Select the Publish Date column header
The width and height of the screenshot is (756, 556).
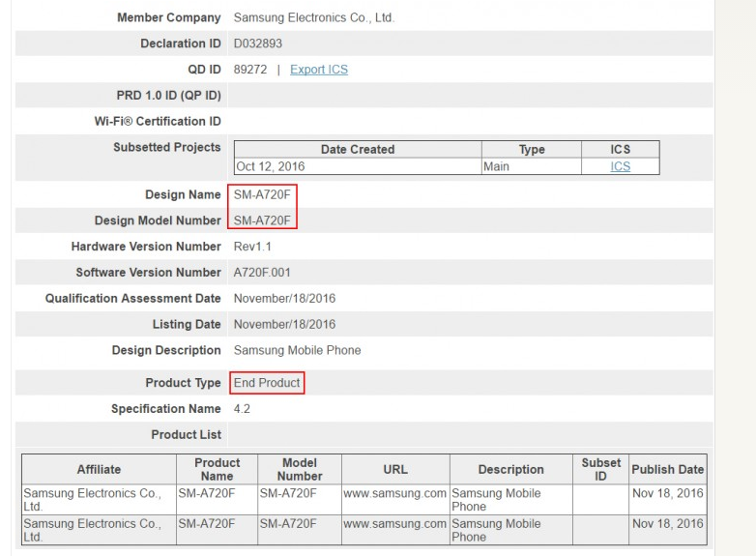tap(668, 469)
